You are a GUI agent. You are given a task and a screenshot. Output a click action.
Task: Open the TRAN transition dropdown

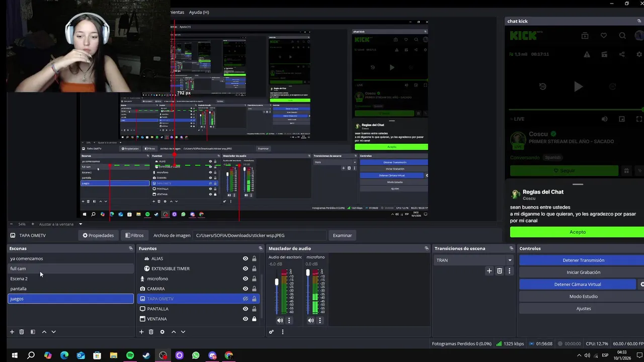pos(473,260)
